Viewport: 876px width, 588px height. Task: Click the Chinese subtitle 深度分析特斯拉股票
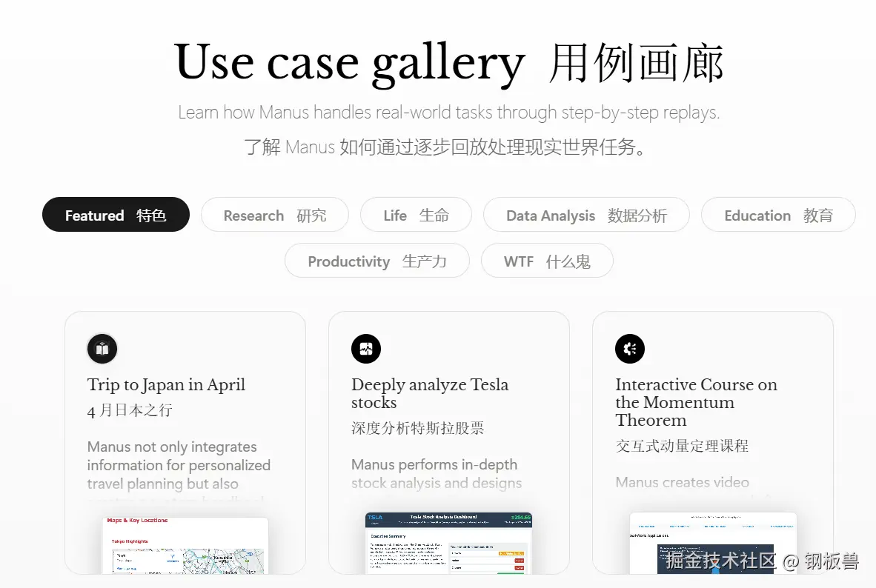(x=417, y=428)
